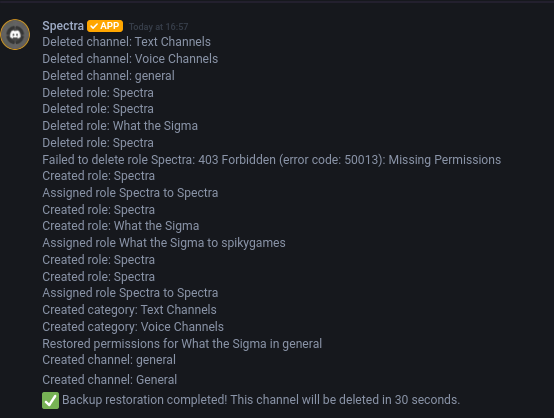Viewport: 554px width, 418px height.
Task: Click the green check mark emoji
Action: point(51,400)
